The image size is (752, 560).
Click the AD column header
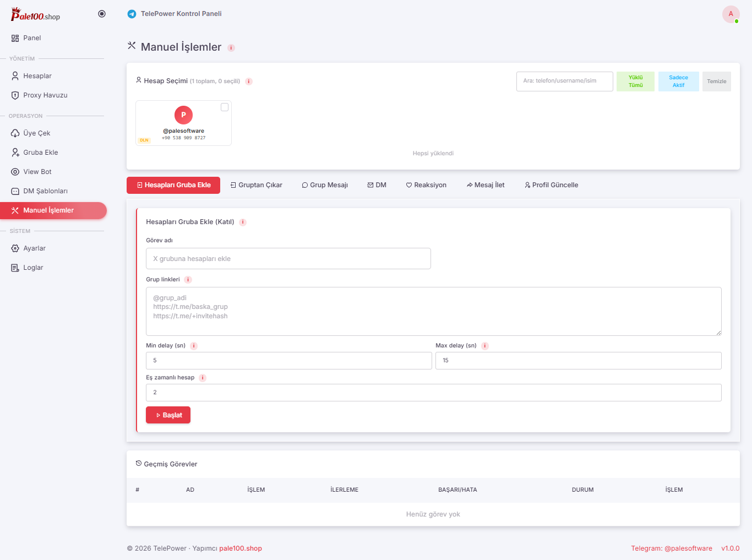[190, 490]
